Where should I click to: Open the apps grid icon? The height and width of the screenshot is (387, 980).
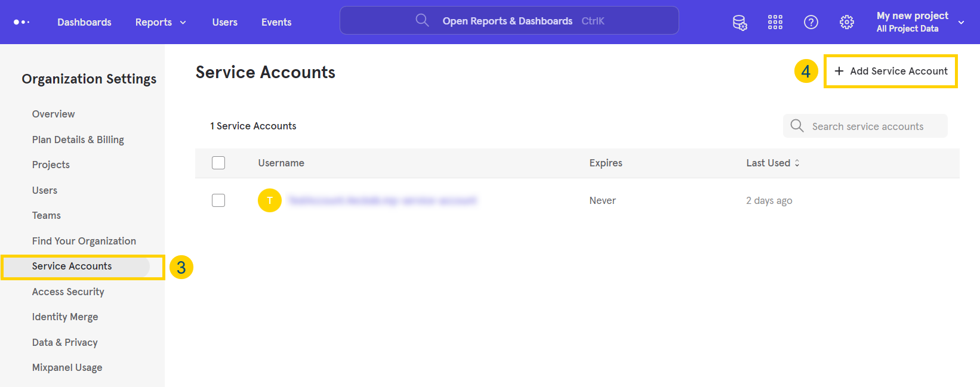[x=775, y=23]
